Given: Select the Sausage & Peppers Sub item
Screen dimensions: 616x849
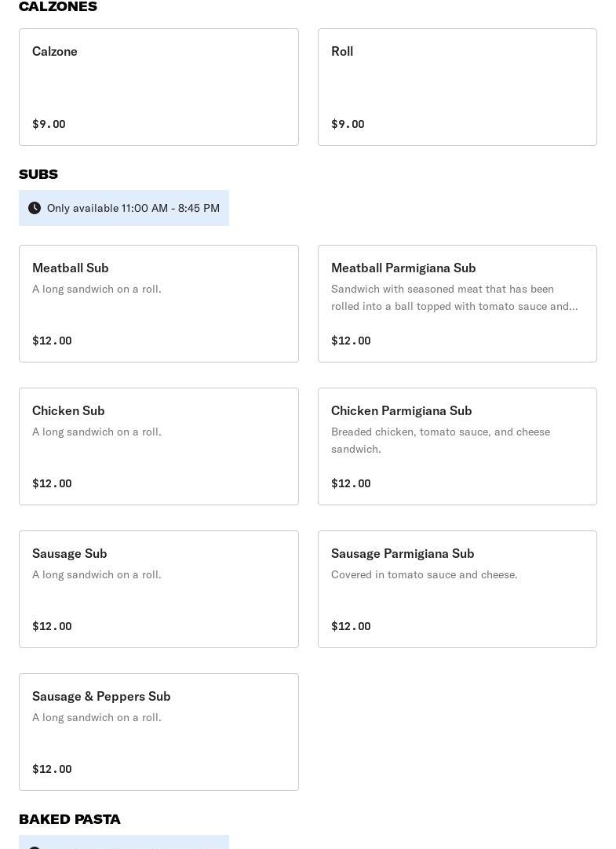Looking at the screenshot, I should pyautogui.click(x=159, y=732).
